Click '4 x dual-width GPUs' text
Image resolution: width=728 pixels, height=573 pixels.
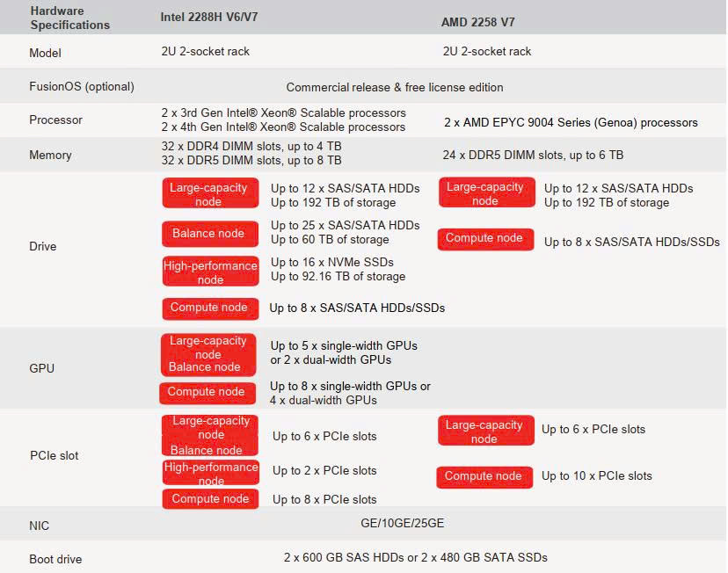coord(324,400)
